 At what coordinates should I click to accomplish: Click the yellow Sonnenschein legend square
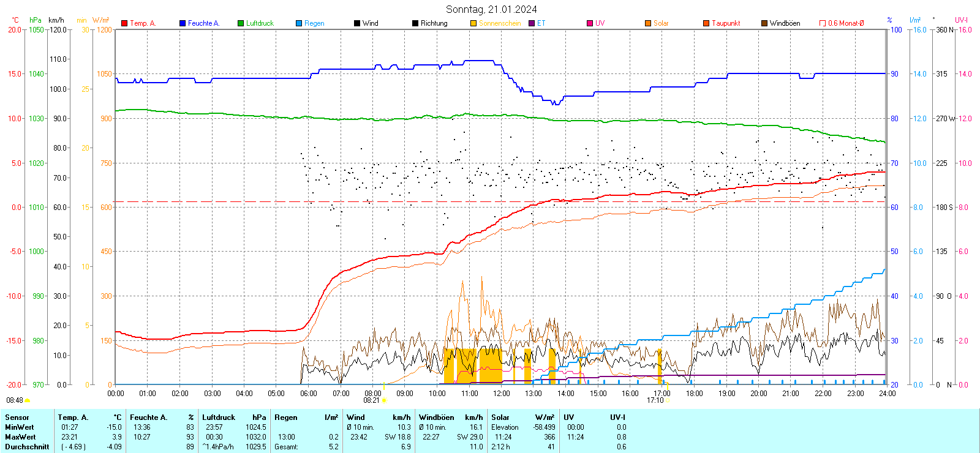coord(473,23)
